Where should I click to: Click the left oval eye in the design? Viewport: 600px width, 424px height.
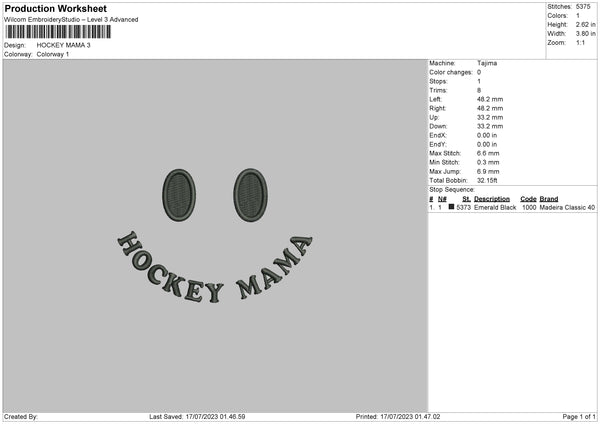click(x=179, y=195)
